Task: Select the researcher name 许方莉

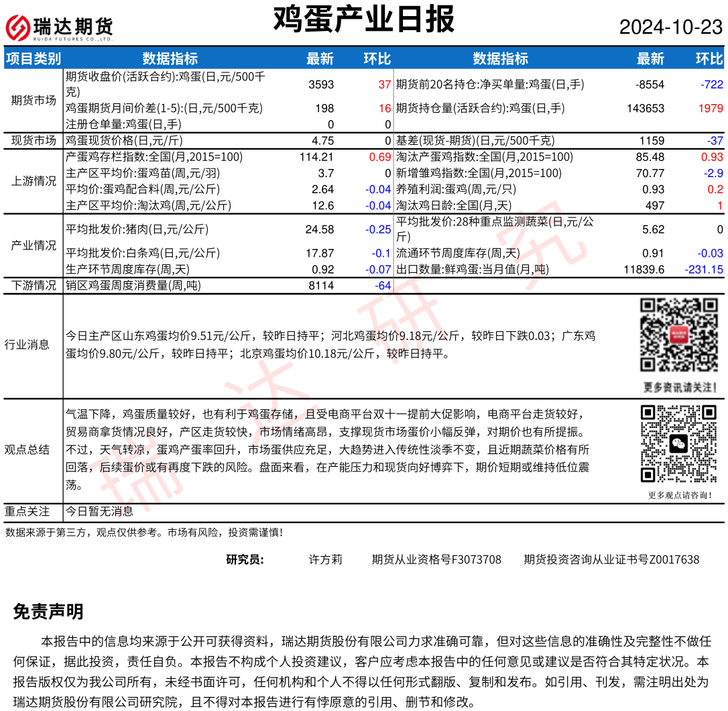Action: (x=325, y=559)
